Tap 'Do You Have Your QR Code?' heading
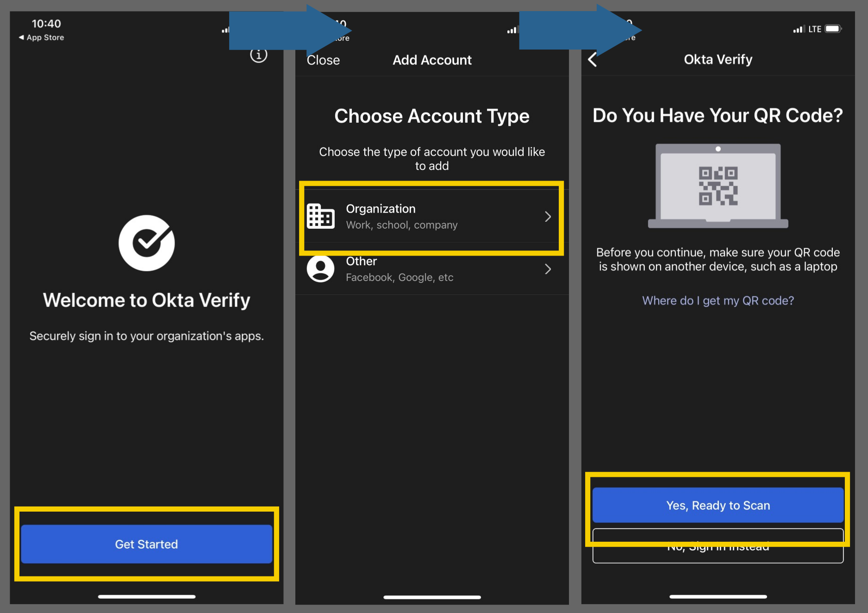This screenshot has width=868, height=613. coord(718,115)
